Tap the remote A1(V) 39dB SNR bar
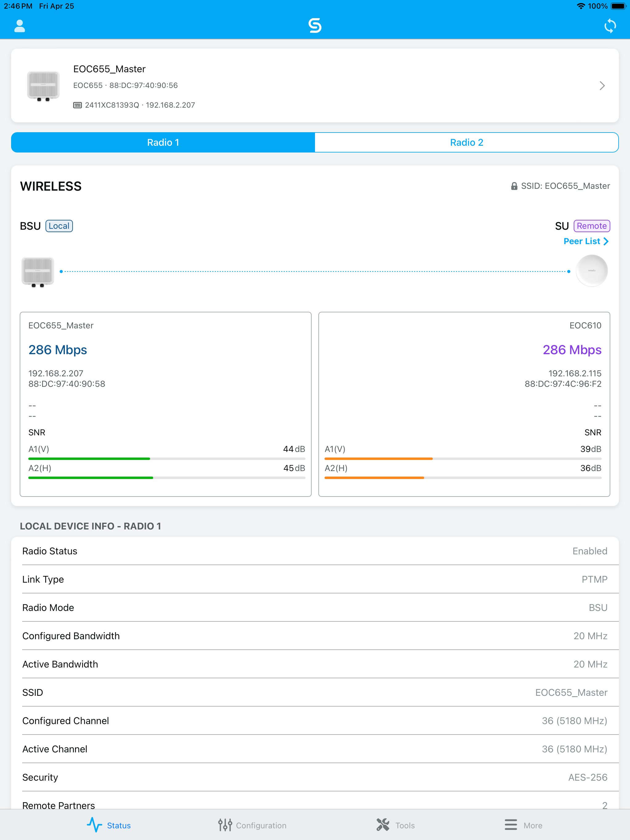 [463, 459]
